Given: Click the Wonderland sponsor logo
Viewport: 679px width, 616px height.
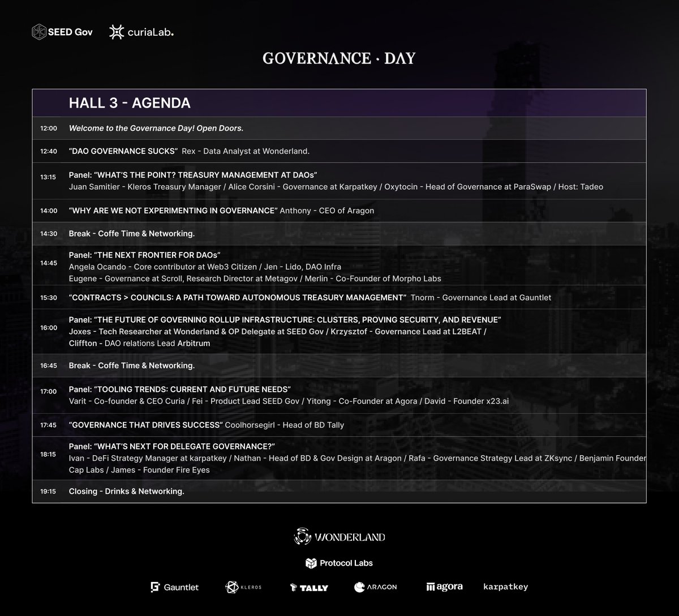Looking at the screenshot, I should tap(339, 536).
